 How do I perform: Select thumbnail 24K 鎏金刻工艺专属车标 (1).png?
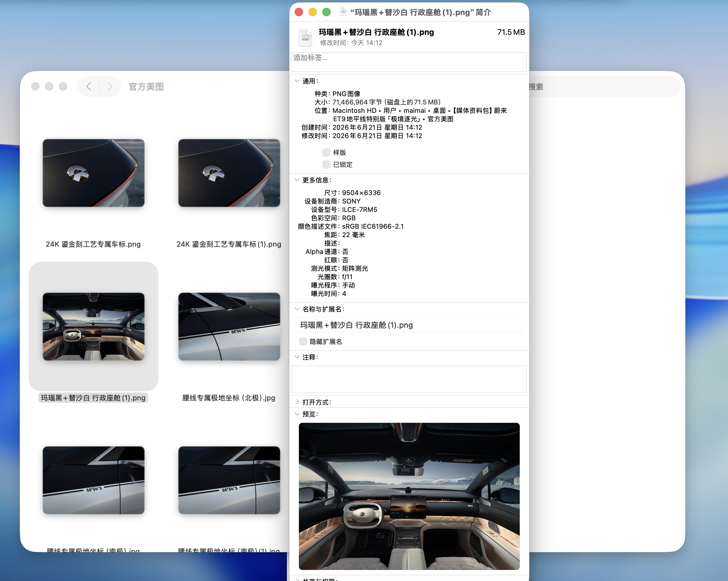point(229,173)
